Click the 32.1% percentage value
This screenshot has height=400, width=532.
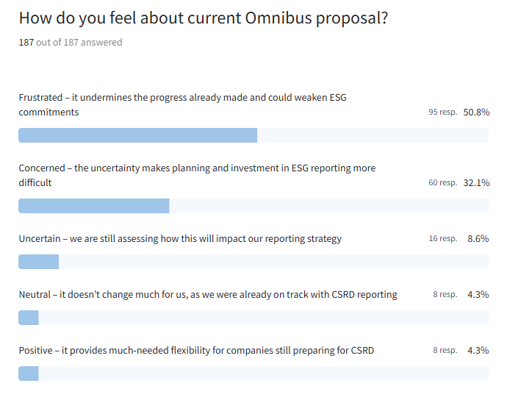tap(476, 182)
